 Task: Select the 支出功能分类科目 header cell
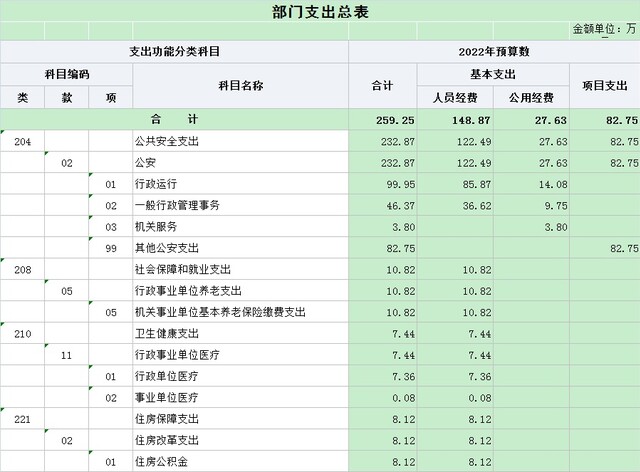(175, 51)
